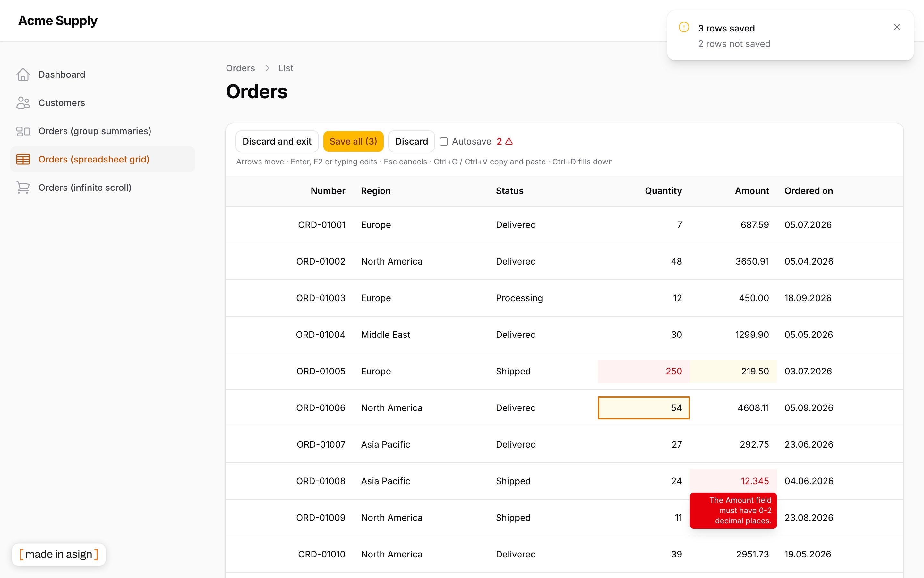Click the spreadsheet grid table icon
This screenshot has width=924, height=578.
point(23,159)
